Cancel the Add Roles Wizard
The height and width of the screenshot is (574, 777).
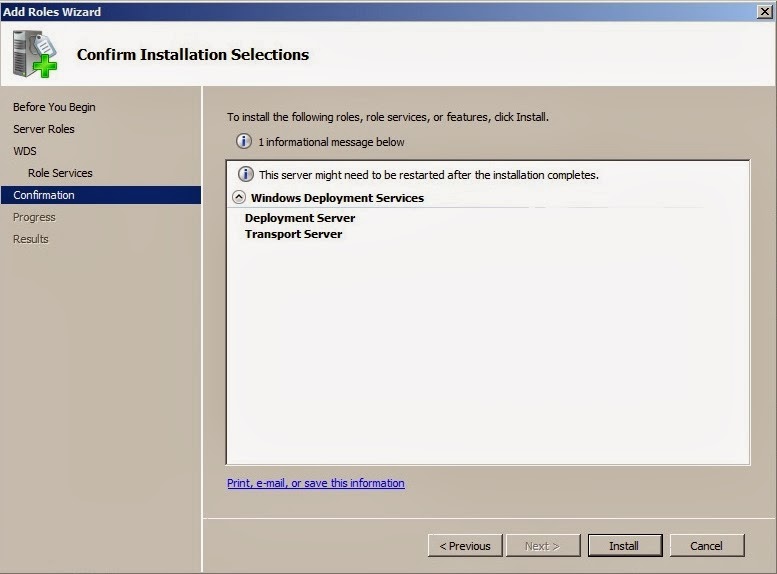click(x=707, y=546)
